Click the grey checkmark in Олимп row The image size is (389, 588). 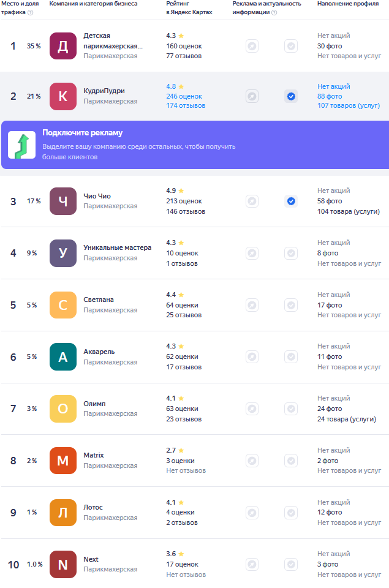(291, 409)
